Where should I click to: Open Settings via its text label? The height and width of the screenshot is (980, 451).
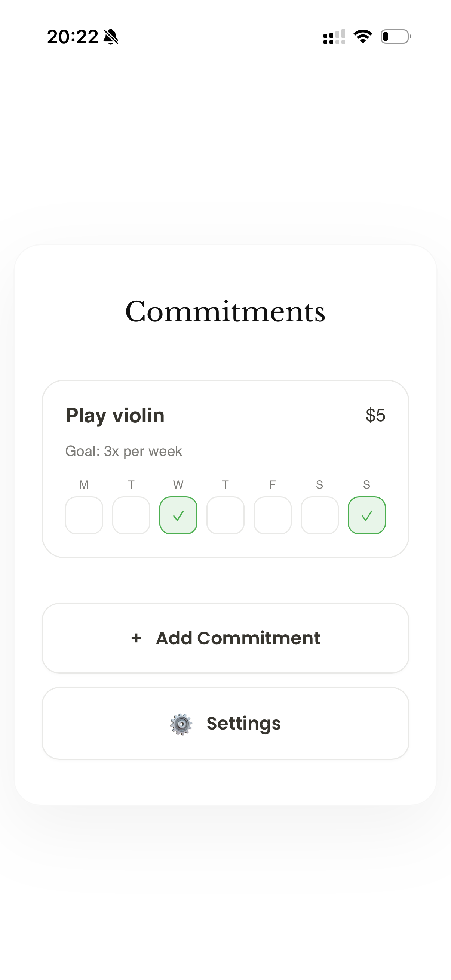(243, 724)
